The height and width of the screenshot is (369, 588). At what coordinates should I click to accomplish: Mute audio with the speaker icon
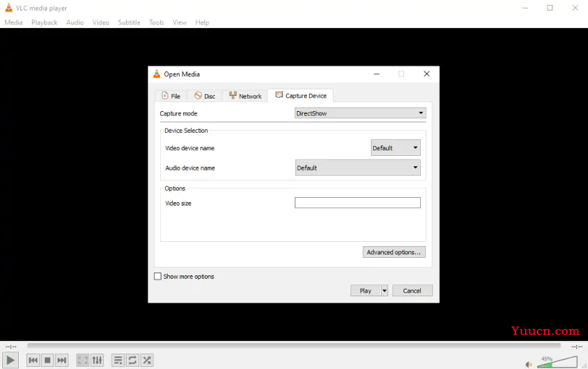coord(529,364)
